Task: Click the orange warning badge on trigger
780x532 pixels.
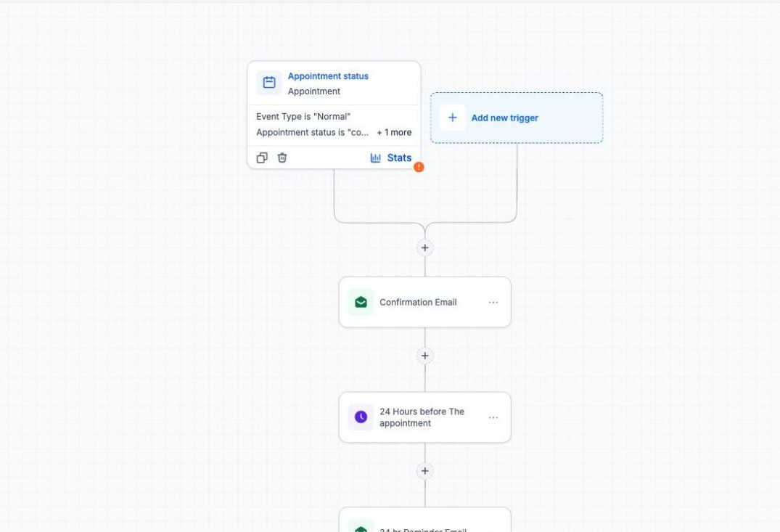Action: pos(419,167)
